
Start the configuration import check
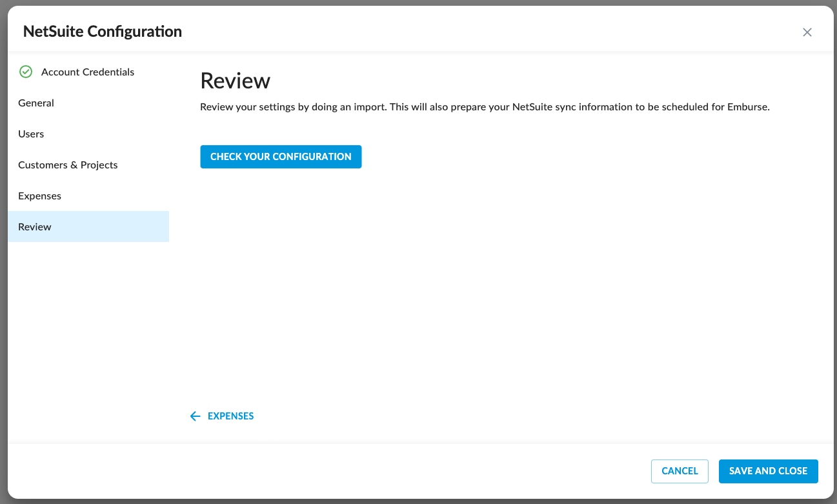(281, 156)
